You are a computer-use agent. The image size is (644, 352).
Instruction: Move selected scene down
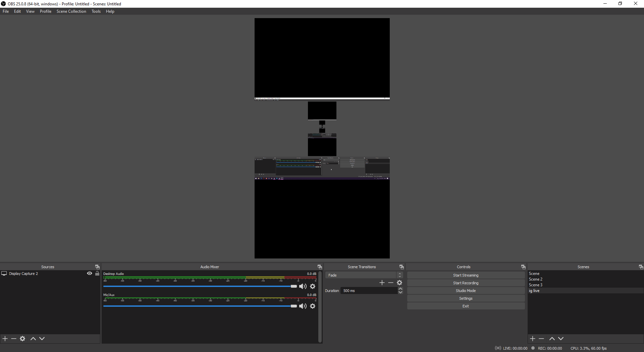(561, 339)
